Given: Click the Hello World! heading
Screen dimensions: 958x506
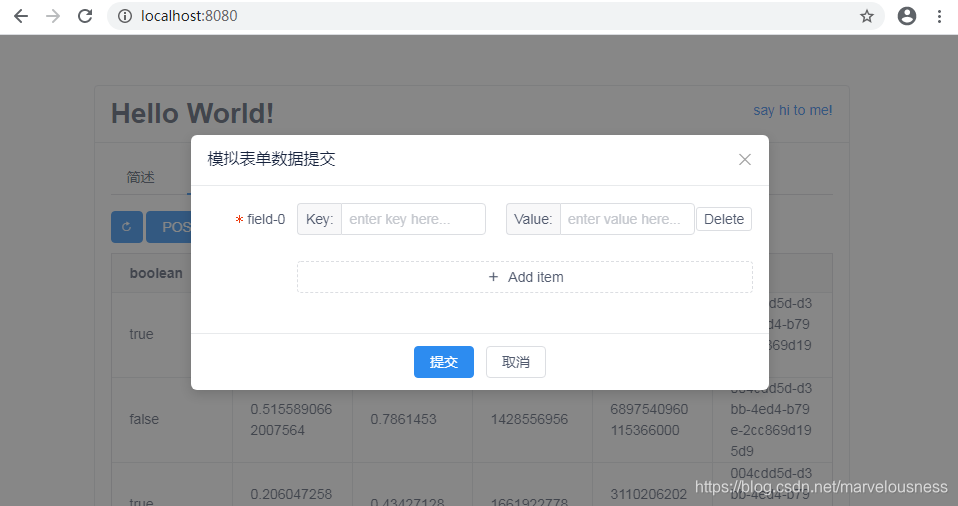Looking at the screenshot, I should tap(192, 114).
